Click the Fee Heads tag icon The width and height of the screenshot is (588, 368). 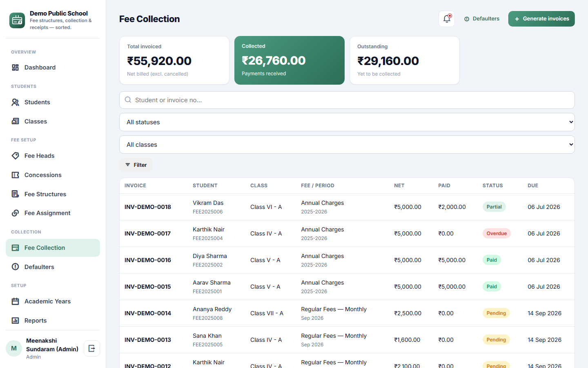(16, 156)
